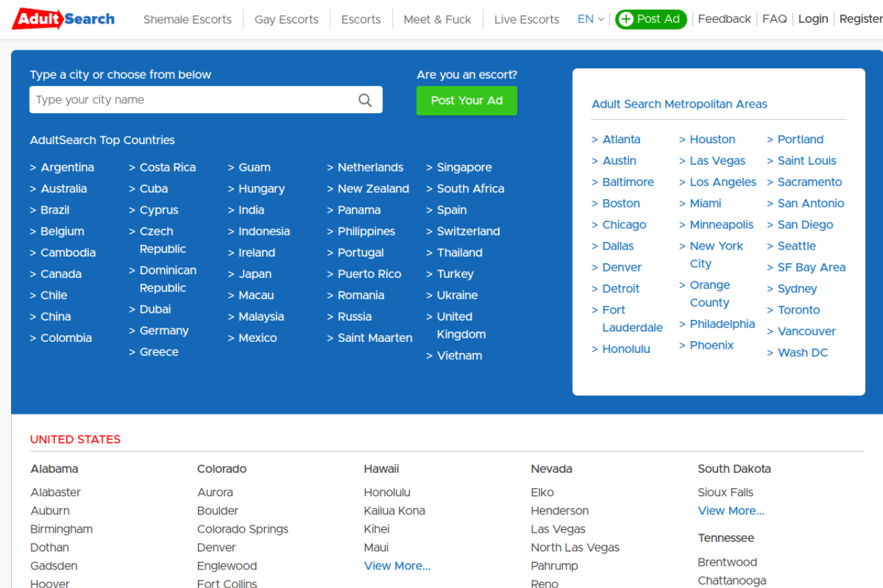The width and height of the screenshot is (883, 588).
Task: Select Las Vegas under Nevada
Action: [x=558, y=529]
